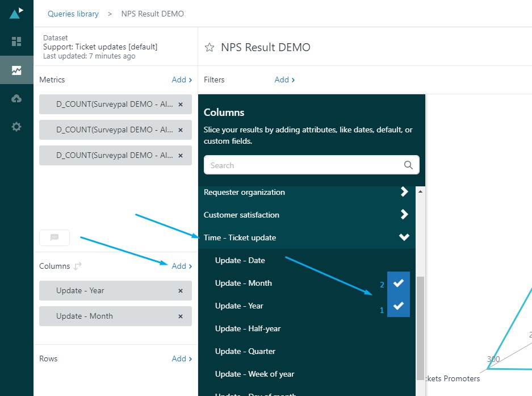The image size is (532, 396).
Task: Click the comment bubble icon button
Action: [x=55, y=237]
